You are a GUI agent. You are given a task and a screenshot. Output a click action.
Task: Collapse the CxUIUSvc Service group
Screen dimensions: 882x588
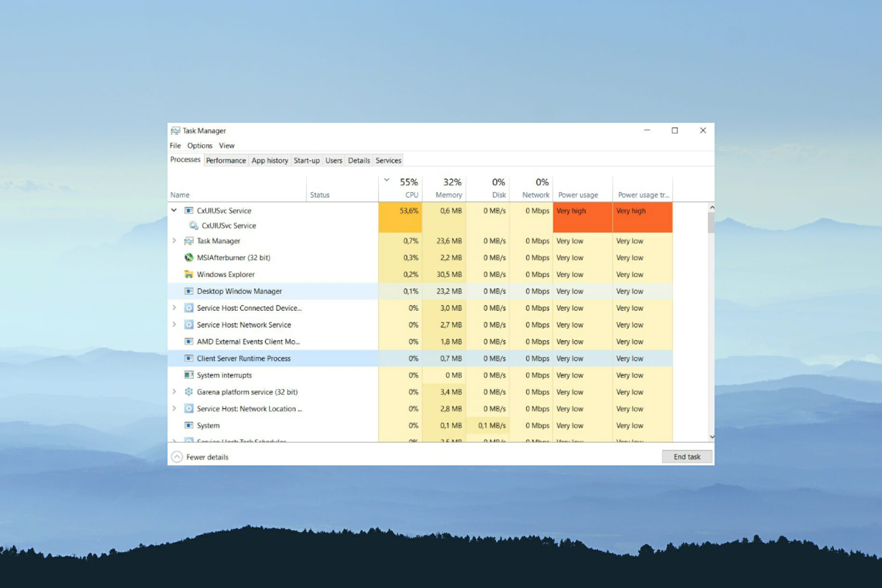pos(174,210)
